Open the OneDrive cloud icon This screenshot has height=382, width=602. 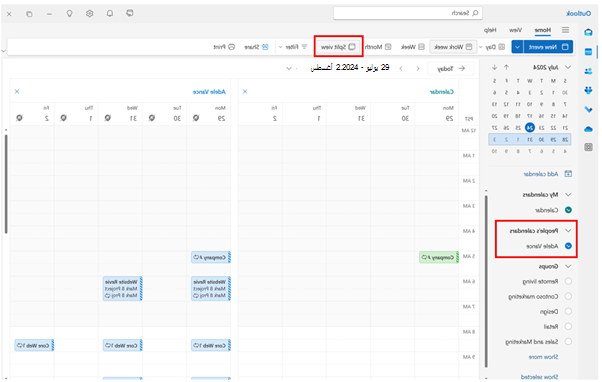click(x=588, y=129)
